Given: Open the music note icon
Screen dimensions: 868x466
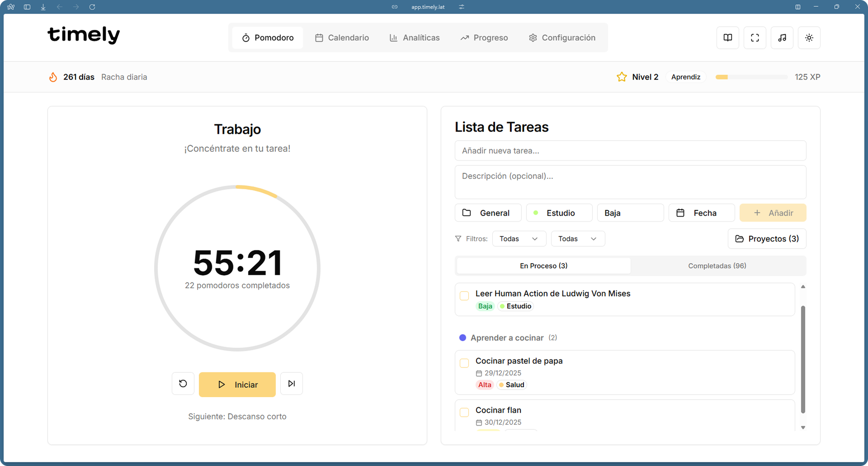Looking at the screenshot, I should click(x=782, y=38).
